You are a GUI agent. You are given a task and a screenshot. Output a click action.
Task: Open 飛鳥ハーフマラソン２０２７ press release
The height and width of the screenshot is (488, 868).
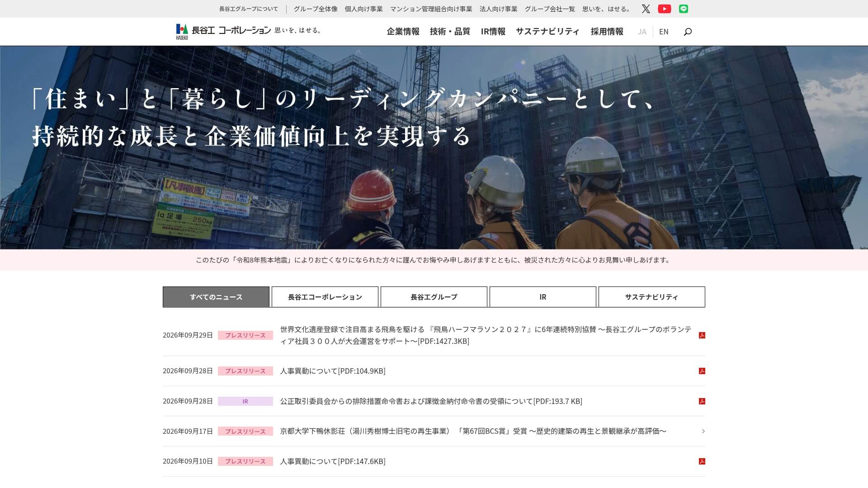pyautogui.click(x=486, y=335)
